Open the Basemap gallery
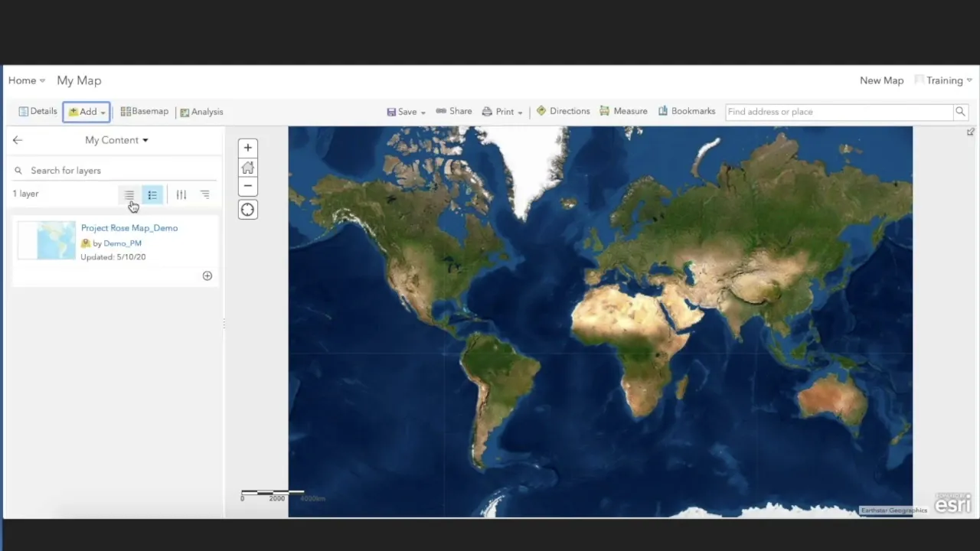 pyautogui.click(x=144, y=112)
